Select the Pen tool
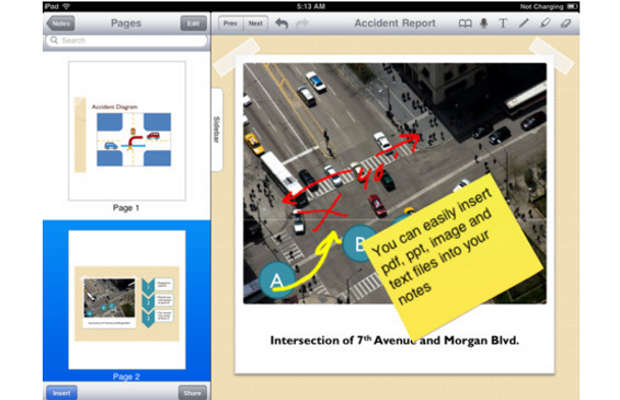 [524, 23]
